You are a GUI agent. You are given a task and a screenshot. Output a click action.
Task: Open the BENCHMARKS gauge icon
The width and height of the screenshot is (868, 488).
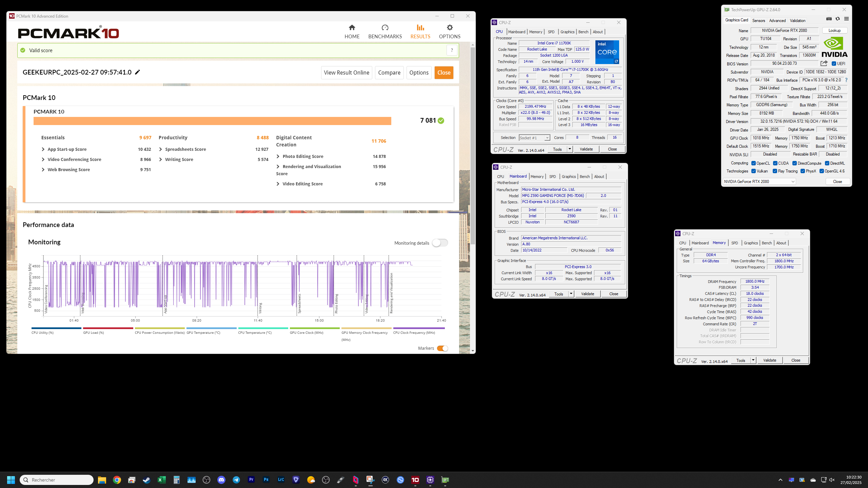[x=385, y=27]
